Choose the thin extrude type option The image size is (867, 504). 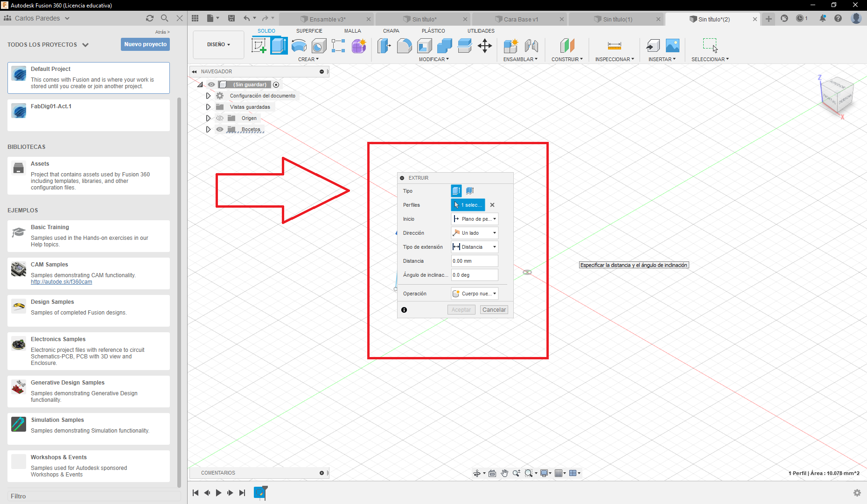click(470, 190)
